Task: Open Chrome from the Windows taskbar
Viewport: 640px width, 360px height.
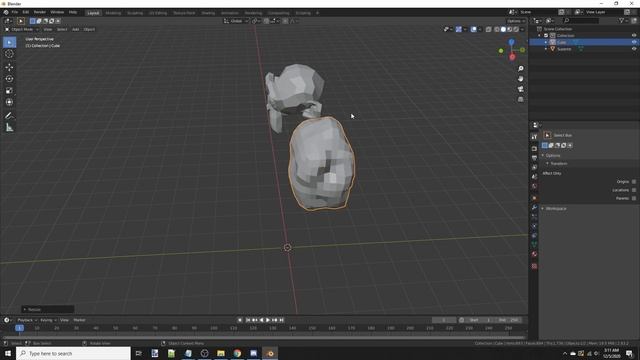Action: (x=237, y=353)
